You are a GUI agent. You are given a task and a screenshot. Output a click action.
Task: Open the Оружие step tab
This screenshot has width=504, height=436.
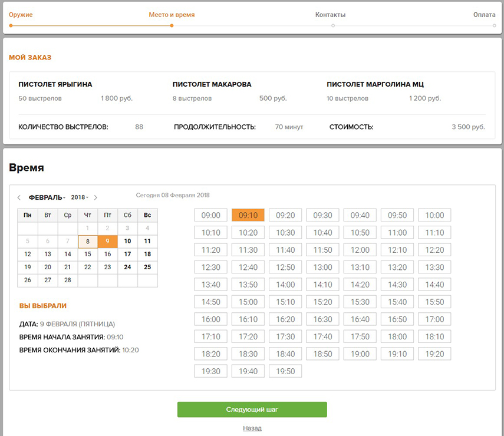(x=21, y=15)
